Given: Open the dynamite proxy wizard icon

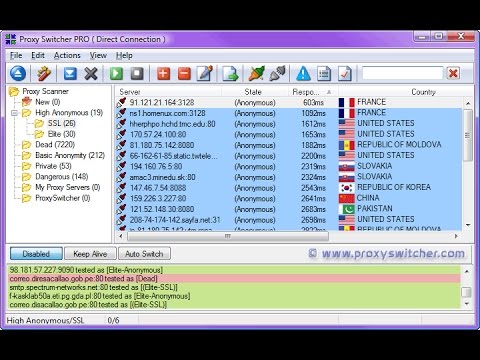Looking at the screenshot, I should click(x=44, y=73).
